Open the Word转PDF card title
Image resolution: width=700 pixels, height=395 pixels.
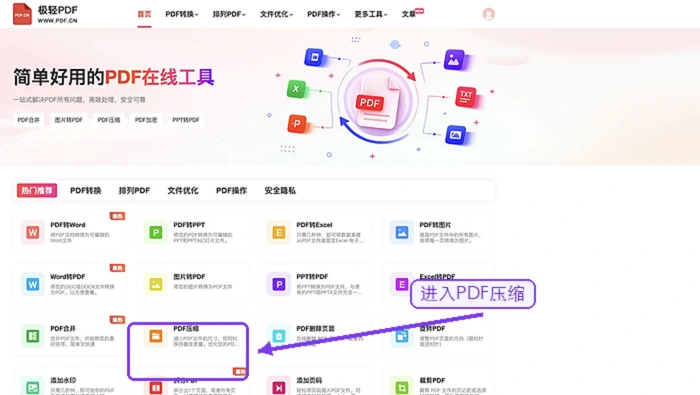68,277
